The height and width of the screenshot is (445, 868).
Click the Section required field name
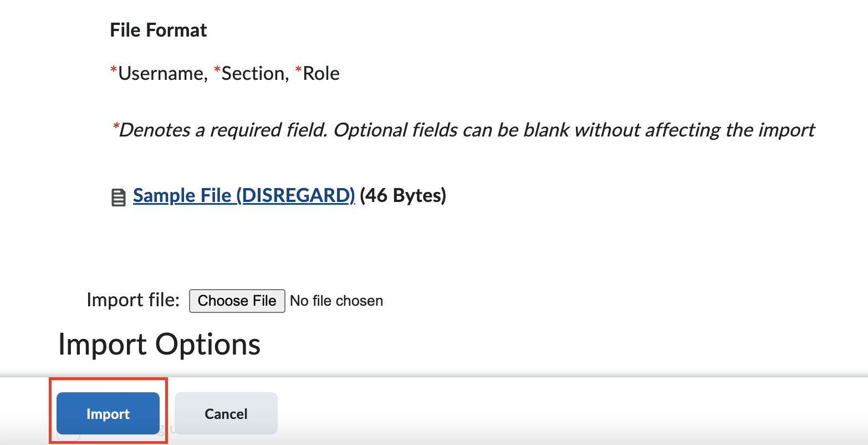[x=255, y=74]
